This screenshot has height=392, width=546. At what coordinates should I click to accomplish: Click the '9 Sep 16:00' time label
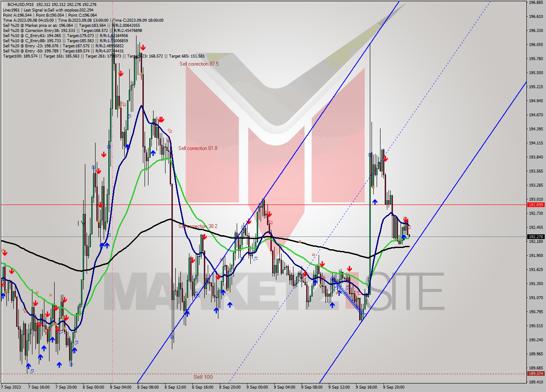[x=367, y=388]
